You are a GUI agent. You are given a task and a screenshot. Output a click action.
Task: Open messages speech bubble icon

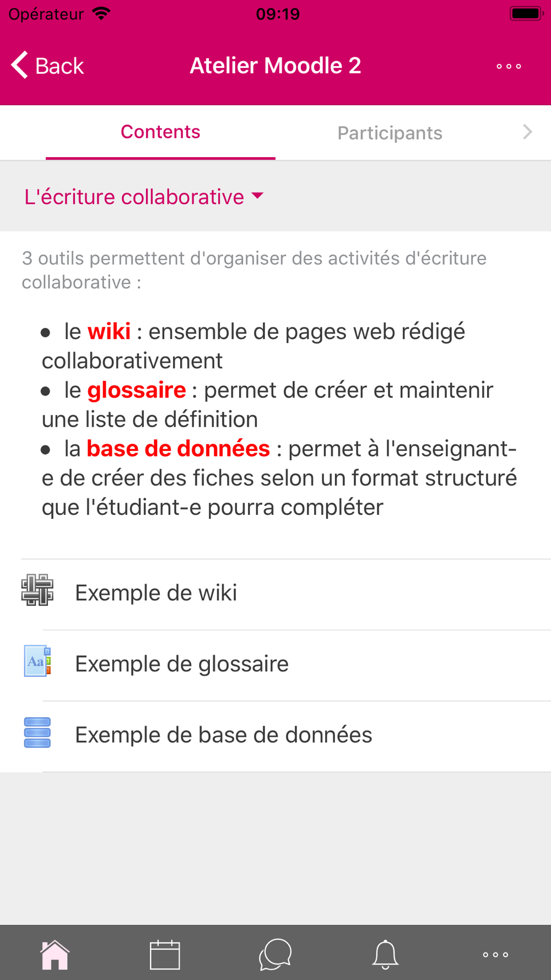(x=275, y=955)
